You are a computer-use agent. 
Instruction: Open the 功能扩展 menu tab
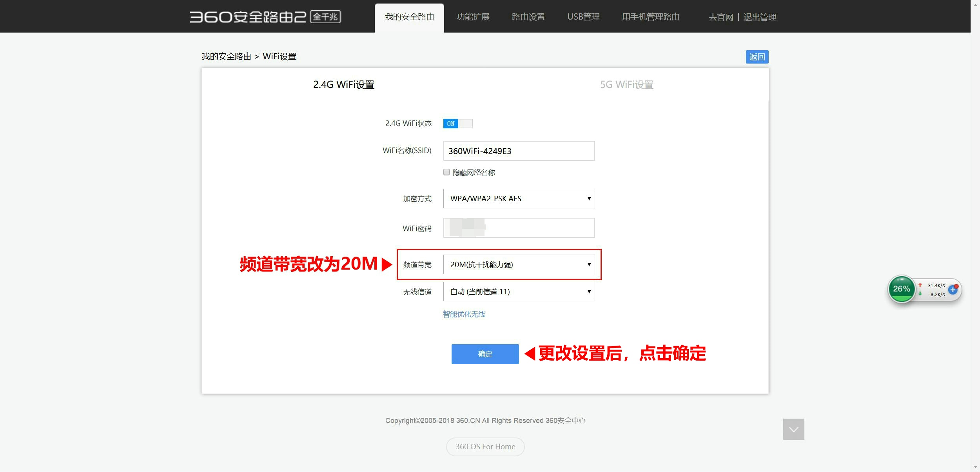[x=473, y=17]
